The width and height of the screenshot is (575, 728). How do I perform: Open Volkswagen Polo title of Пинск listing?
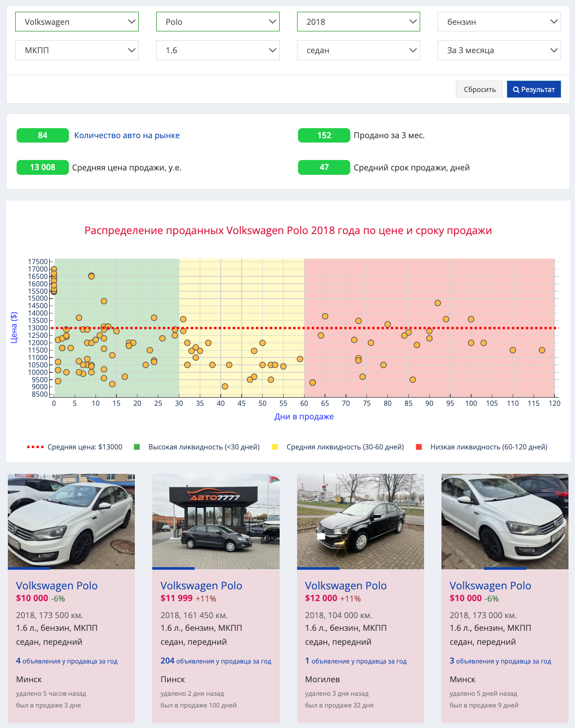coord(201,585)
